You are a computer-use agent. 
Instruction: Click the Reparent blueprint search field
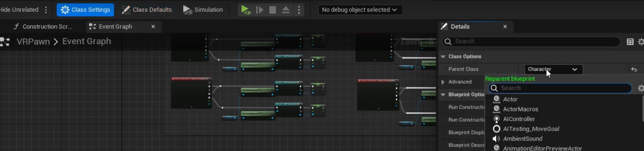coord(560,88)
